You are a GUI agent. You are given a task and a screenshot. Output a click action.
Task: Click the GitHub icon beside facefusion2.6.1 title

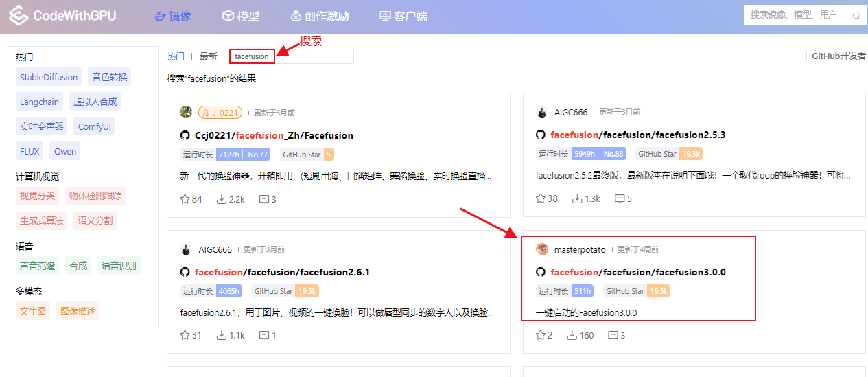185,272
